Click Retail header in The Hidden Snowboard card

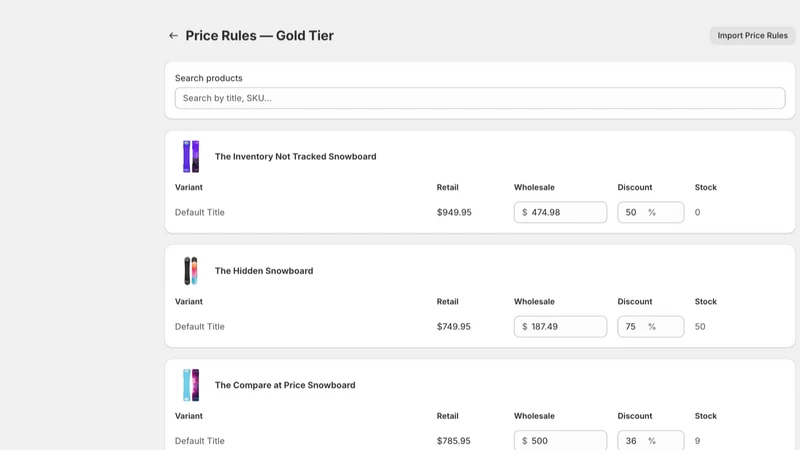click(x=447, y=302)
